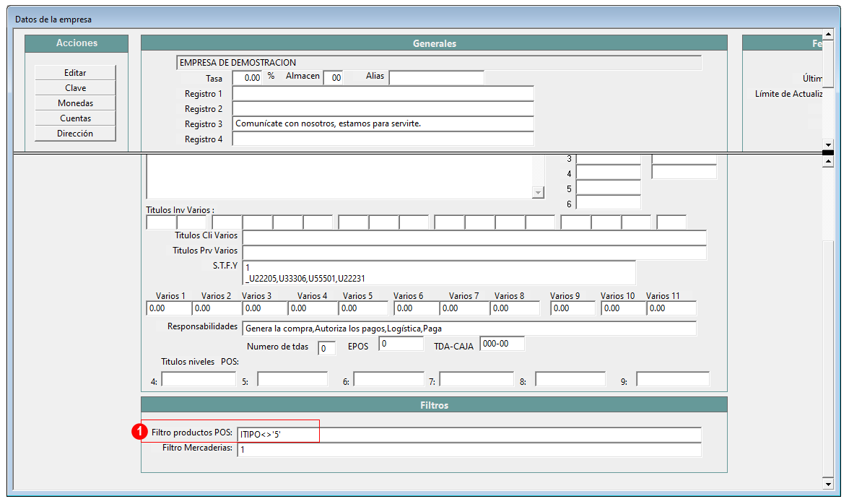
Task: Click the Acciones panel header
Action: coord(77,43)
